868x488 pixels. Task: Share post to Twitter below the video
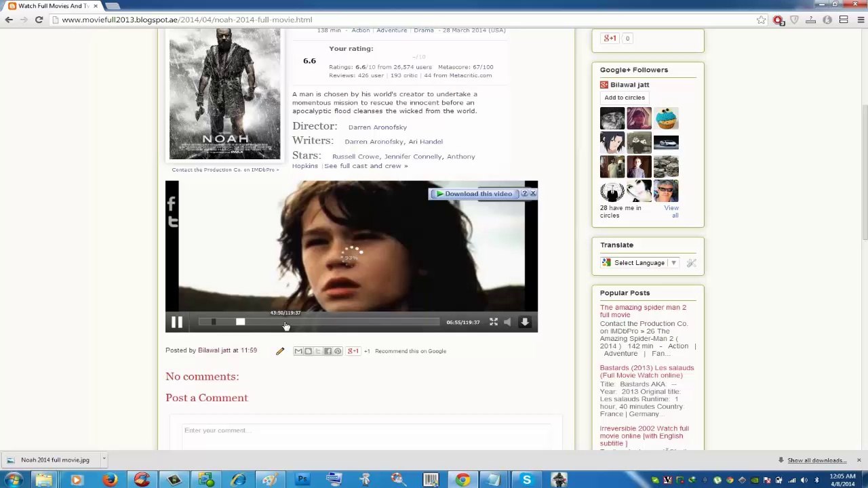pos(318,351)
